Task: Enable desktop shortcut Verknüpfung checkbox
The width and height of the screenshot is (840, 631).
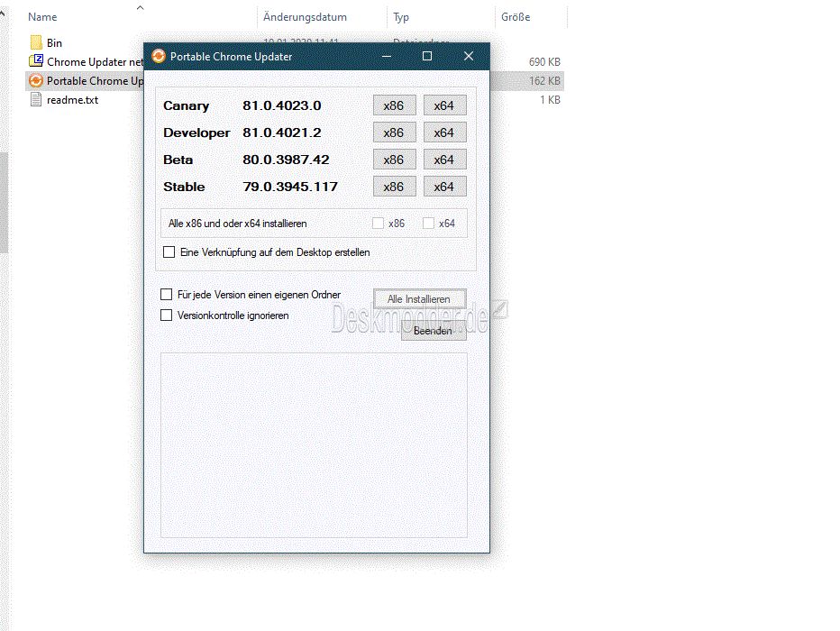Action: [169, 252]
